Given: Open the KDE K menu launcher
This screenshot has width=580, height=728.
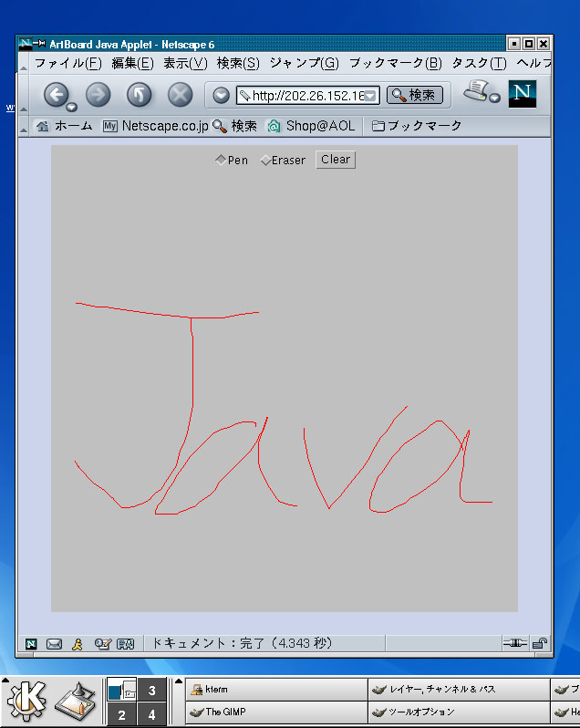Looking at the screenshot, I should pyautogui.click(x=26, y=701).
